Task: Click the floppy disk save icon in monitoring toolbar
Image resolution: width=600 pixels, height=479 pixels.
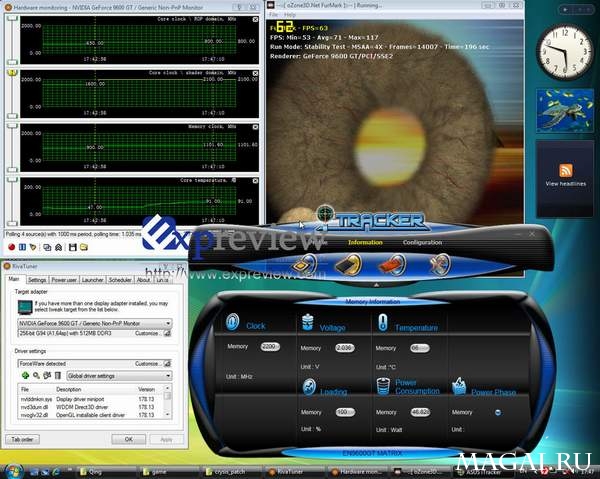Action: 72,247
